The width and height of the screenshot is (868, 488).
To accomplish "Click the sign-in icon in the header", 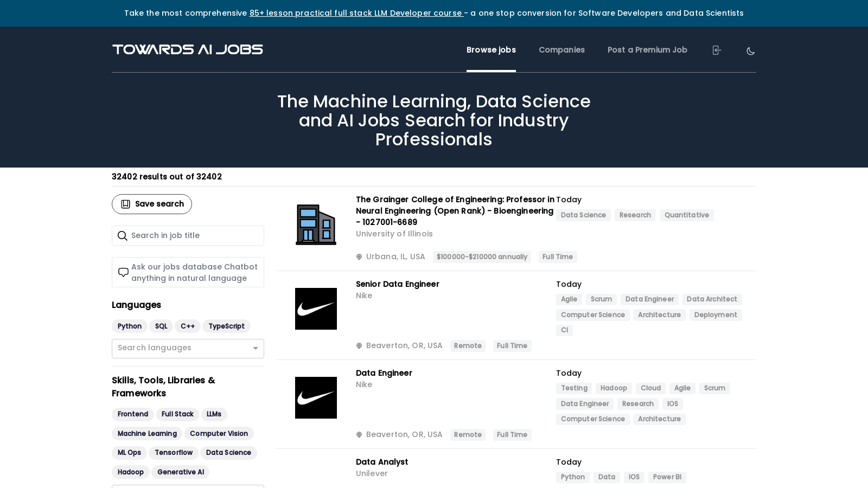I will [717, 50].
